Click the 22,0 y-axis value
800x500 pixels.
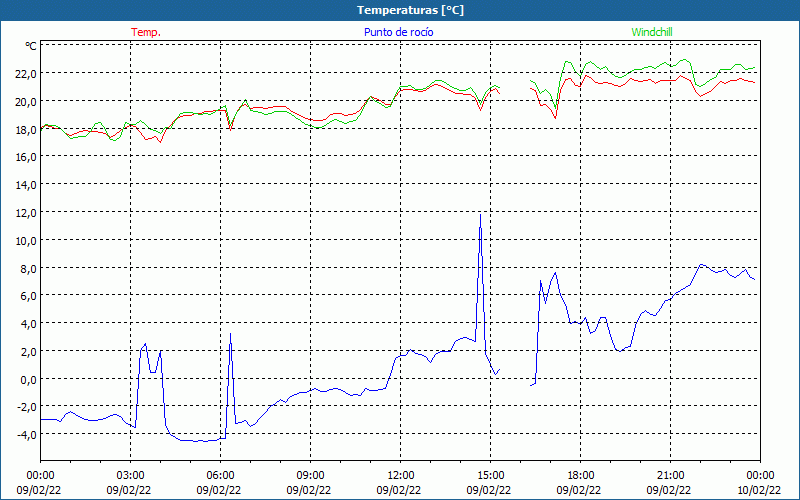tap(27, 73)
